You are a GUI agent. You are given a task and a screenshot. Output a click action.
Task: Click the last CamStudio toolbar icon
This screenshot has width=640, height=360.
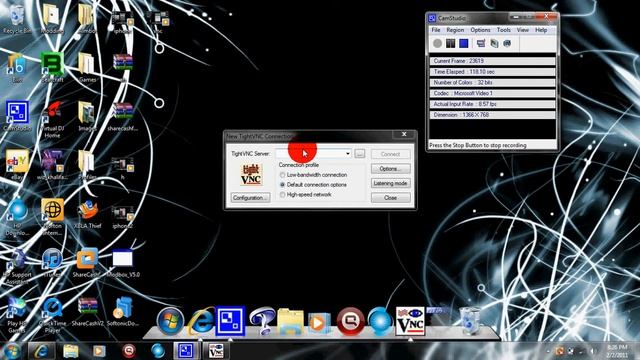click(x=507, y=43)
